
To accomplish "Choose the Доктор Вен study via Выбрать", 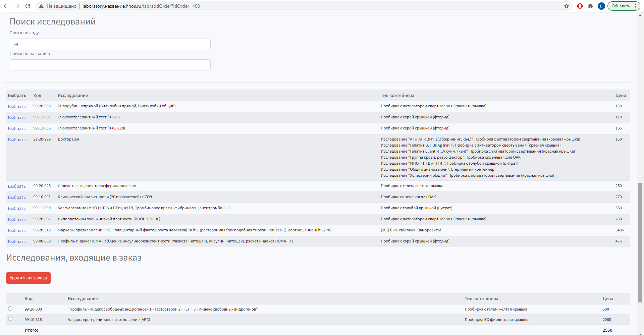I will tap(17, 140).
